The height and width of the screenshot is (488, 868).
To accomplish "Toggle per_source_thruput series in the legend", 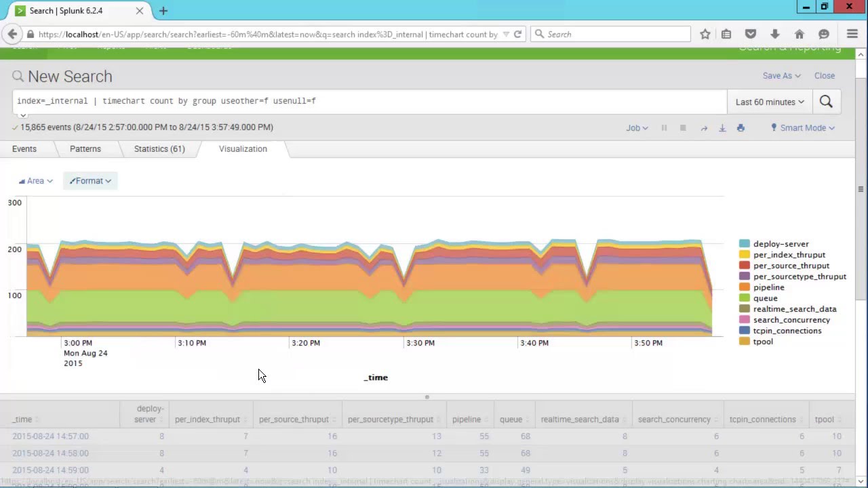I will click(784, 266).
